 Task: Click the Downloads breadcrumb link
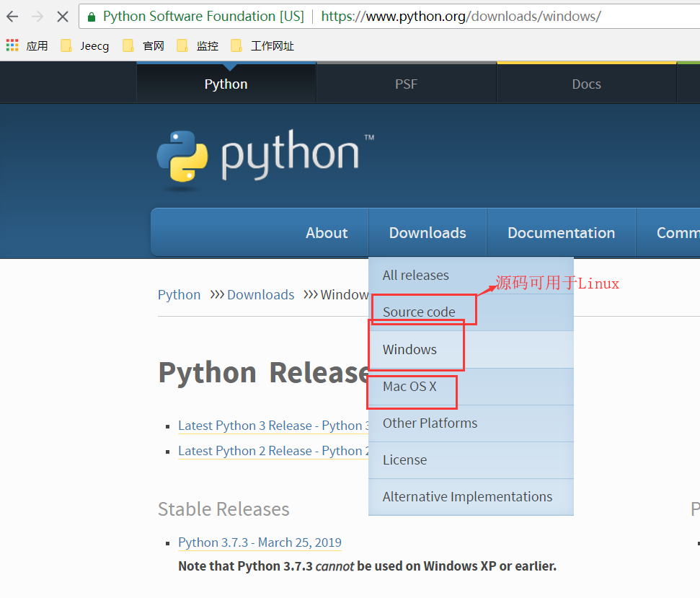tap(261, 295)
